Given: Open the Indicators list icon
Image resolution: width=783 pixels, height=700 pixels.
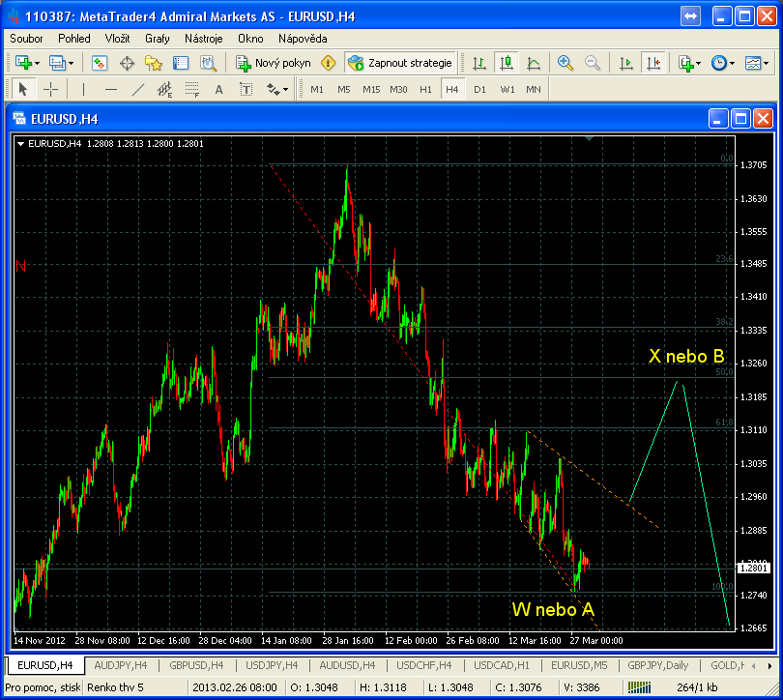Looking at the screenshot, I should tap(685, 63).
